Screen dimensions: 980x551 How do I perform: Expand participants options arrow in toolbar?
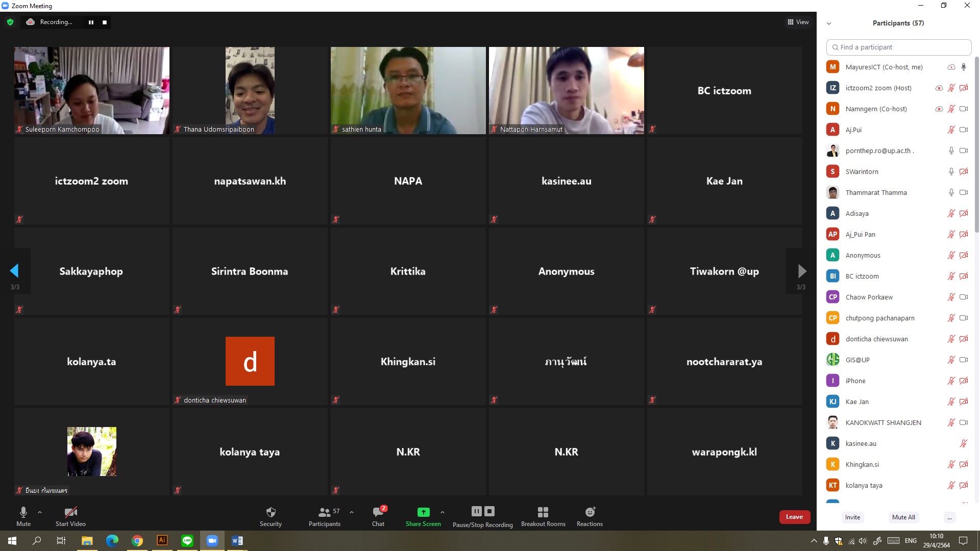pyautogui.click(x=352, y=512)
